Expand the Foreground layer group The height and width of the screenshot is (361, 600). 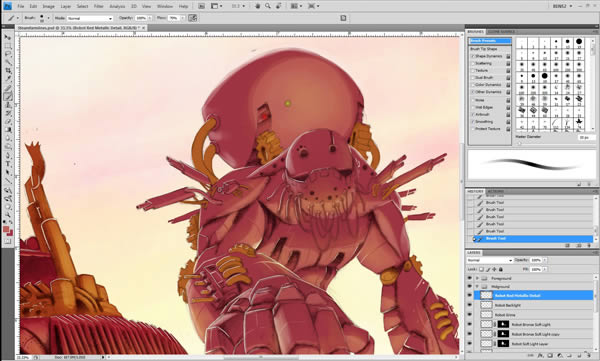coord(477,278)
